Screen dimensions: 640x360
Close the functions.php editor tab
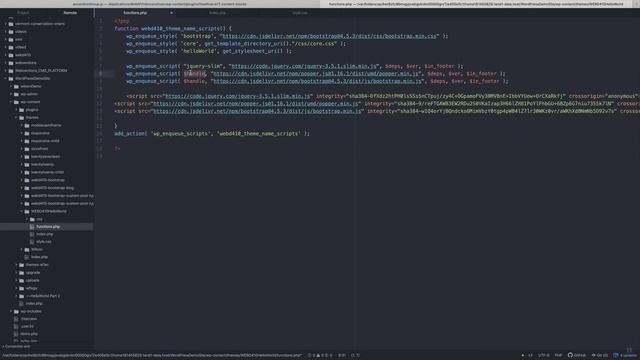[171, 13]
